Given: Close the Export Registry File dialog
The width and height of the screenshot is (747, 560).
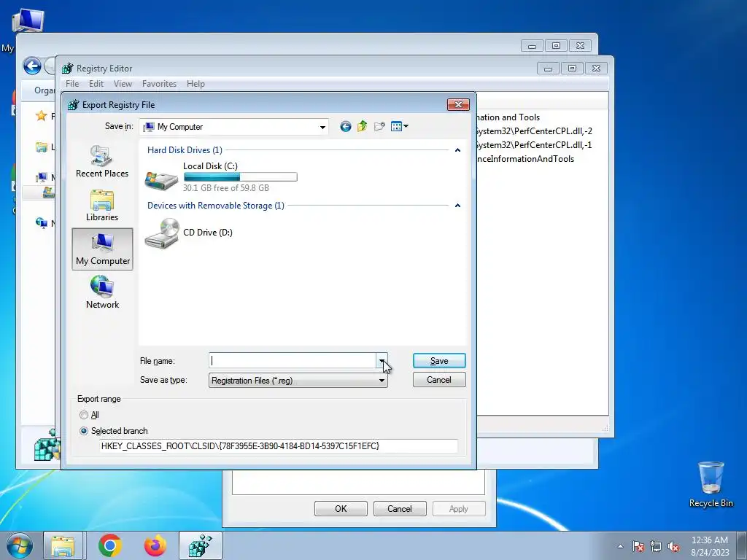Looking at the screenshot, I should pos(458,105).
